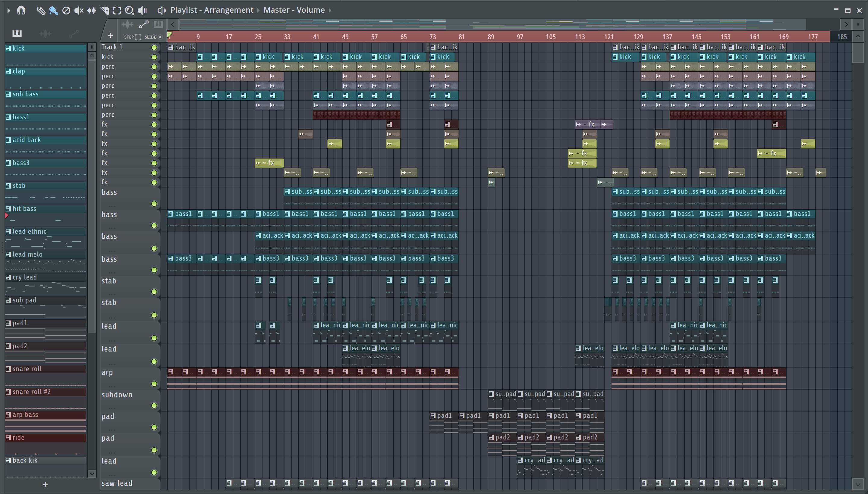Select the Playback speaker tool

coord(142,11)
